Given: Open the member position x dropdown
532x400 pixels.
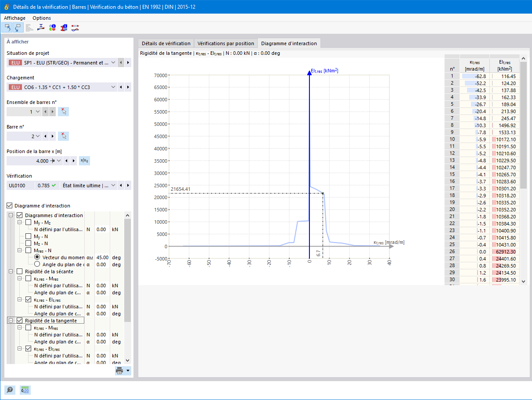Looking at the screenshot, I should [59, 161].
